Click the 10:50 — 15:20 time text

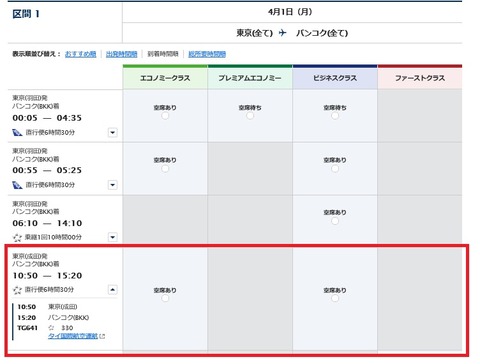pos(47,275)
